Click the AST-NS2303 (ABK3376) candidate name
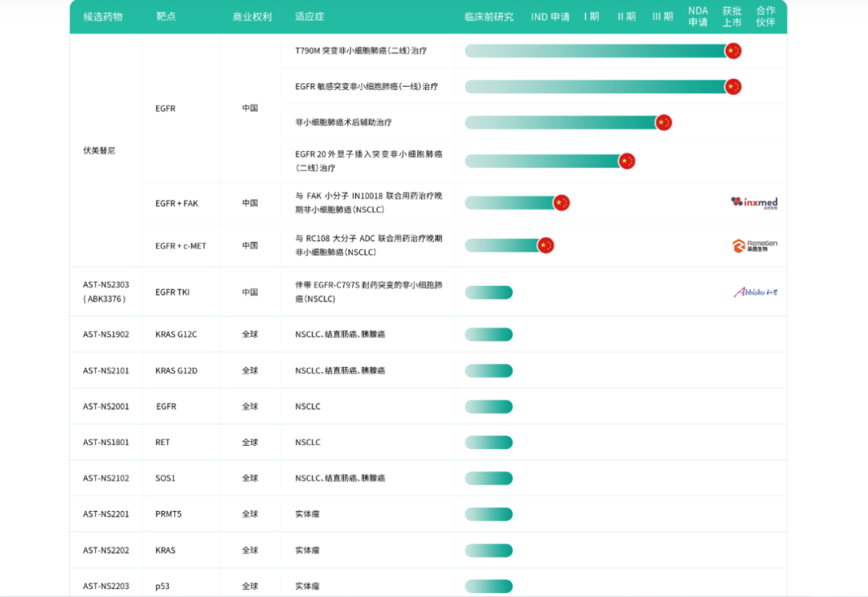The height and width of the screenshot is (597, 868). coord(106,292)
